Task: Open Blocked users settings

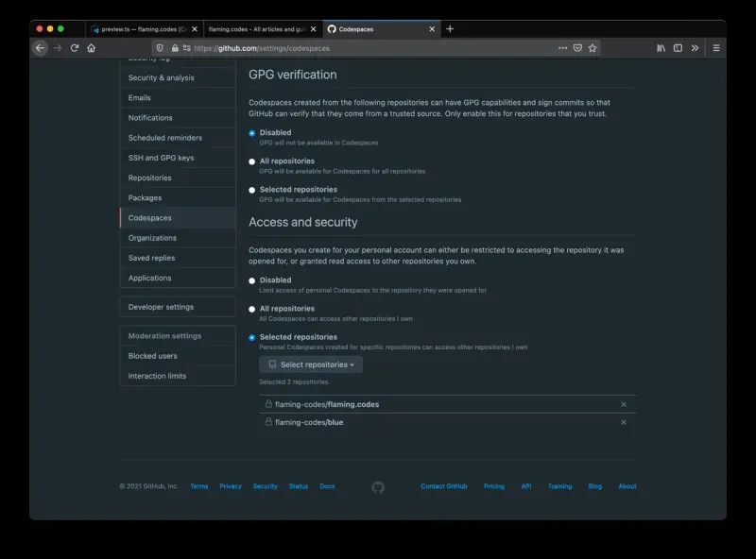Action: coord(178,356)
